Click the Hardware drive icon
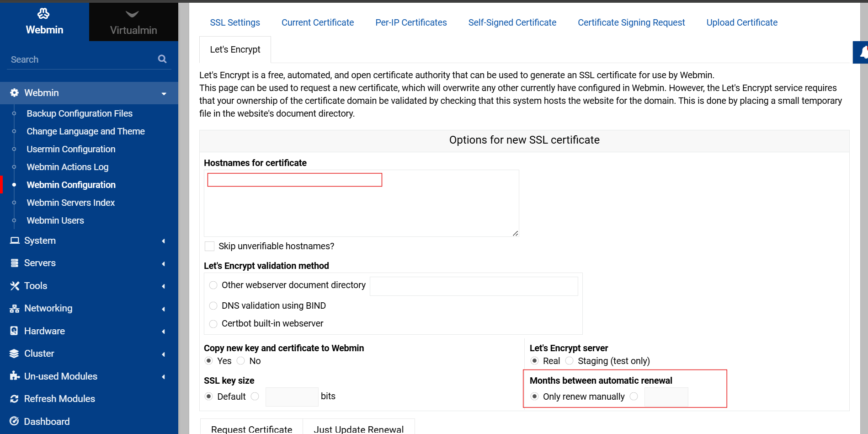This screenshot has width=868, height=434. pyautogui.click(x=14, y=331)
